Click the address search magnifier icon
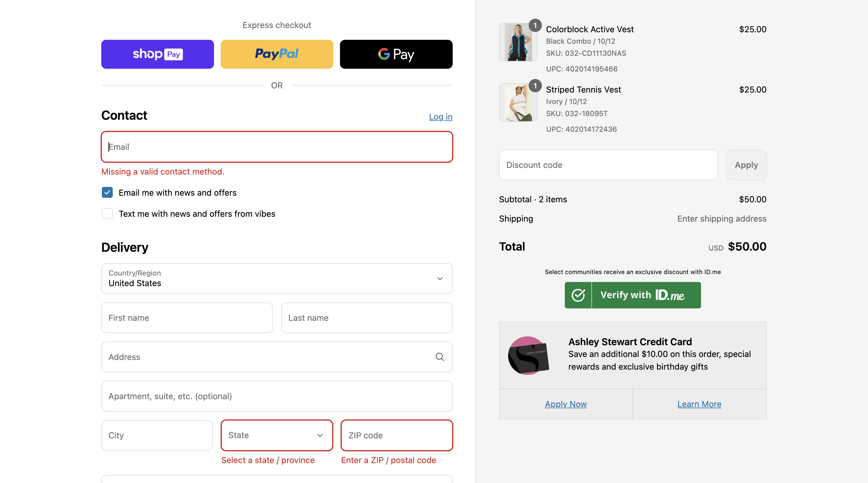This screenshot has width=868, height=483. 439,357
